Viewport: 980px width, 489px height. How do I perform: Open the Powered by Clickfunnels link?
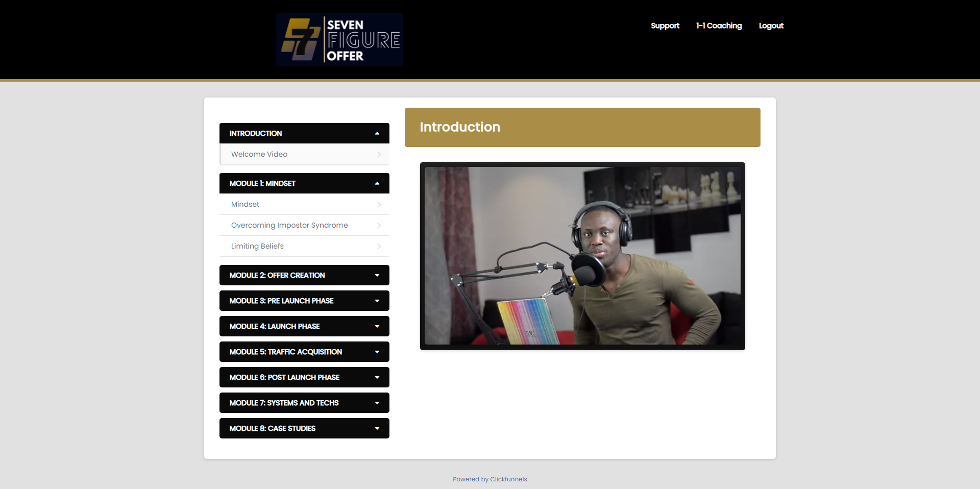489,479
